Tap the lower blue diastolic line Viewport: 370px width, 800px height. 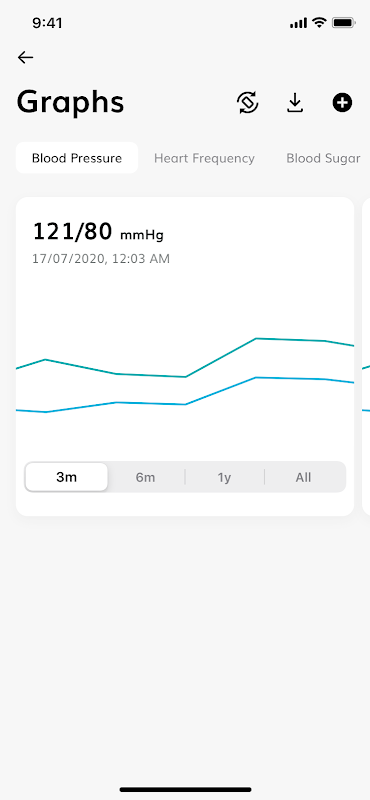[x=185, y=404]
